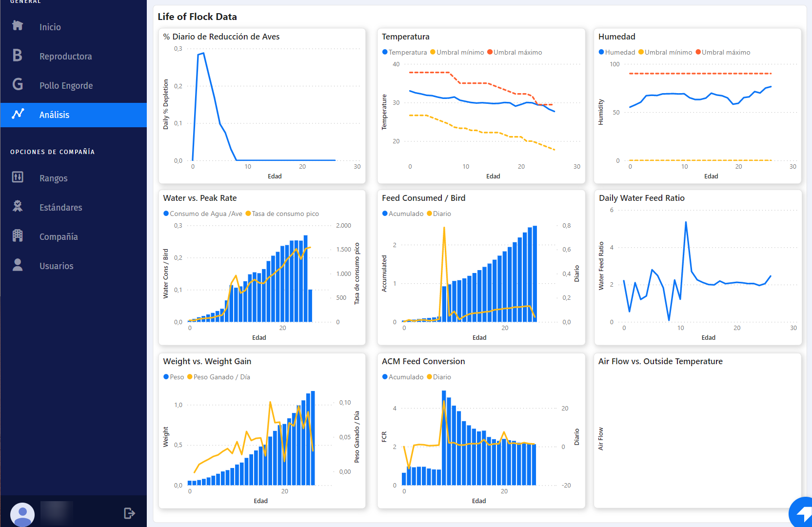Toggle Umbral mínimo legend in Temperatura chart

point(457,52)
